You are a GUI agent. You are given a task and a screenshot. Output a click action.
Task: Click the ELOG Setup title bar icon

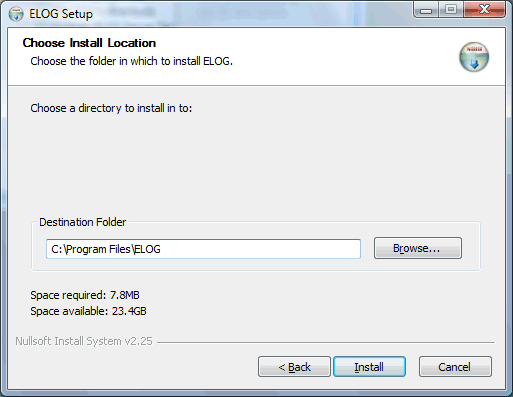pos(16,14)
